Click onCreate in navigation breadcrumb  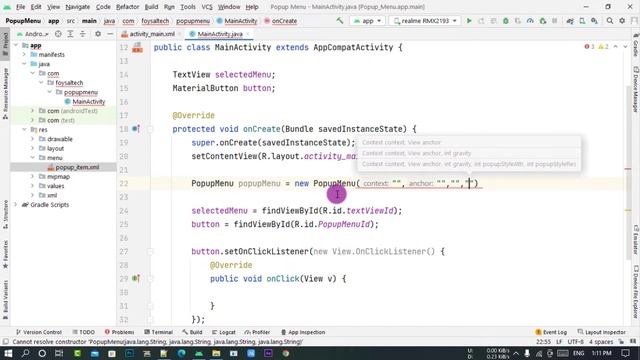click(x=280, y=21)
